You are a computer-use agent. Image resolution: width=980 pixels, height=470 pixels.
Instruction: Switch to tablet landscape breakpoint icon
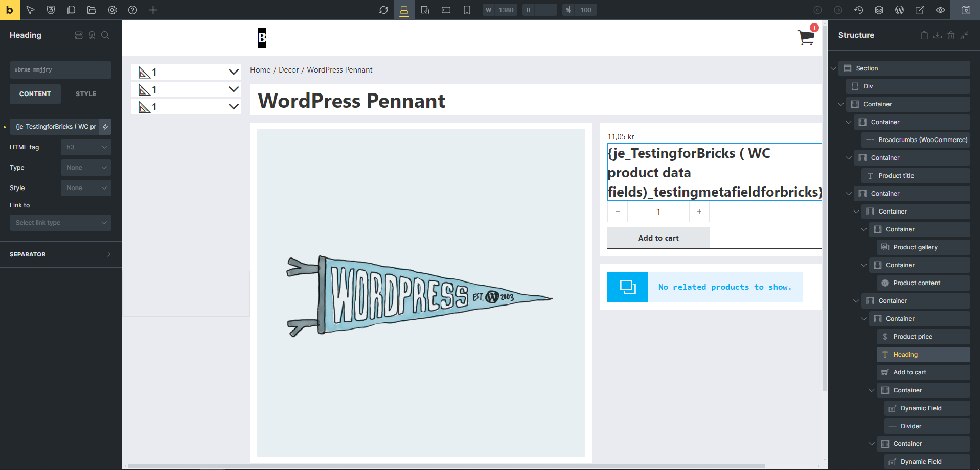425,10
